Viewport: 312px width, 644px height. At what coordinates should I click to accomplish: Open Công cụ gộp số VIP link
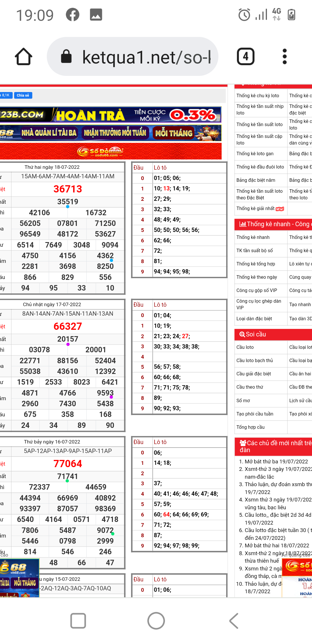[257, 290]
